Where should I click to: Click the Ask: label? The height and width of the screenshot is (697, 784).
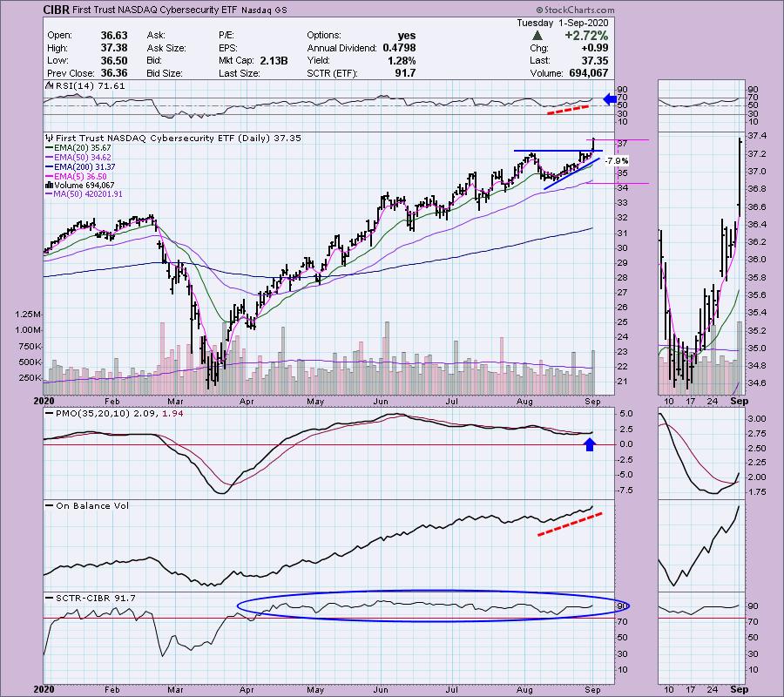tap(156, 36)
